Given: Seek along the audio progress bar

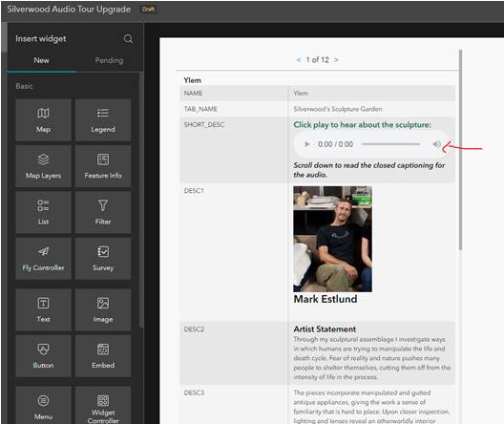Looking at the screenshot, I should (x=390, y=144).
